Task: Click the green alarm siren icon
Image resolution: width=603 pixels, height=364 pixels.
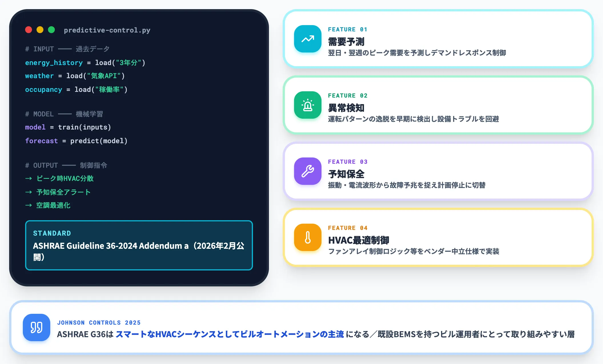Action: (308, 105)
